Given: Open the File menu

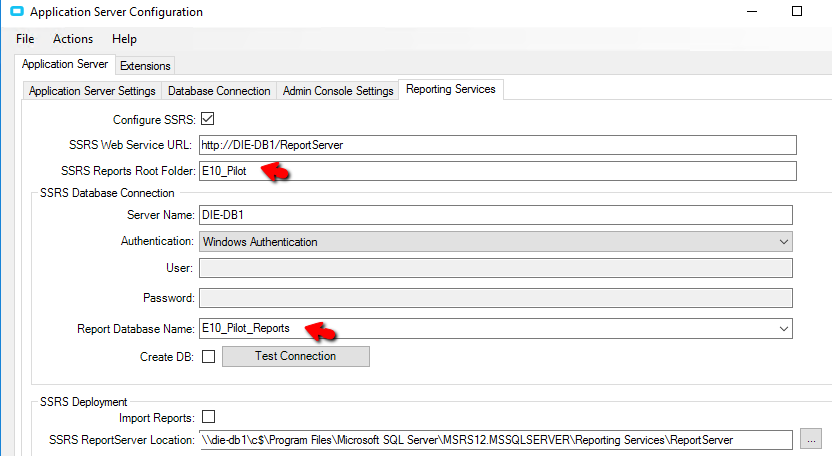Looking at the screenshot, I should [25, 39].
